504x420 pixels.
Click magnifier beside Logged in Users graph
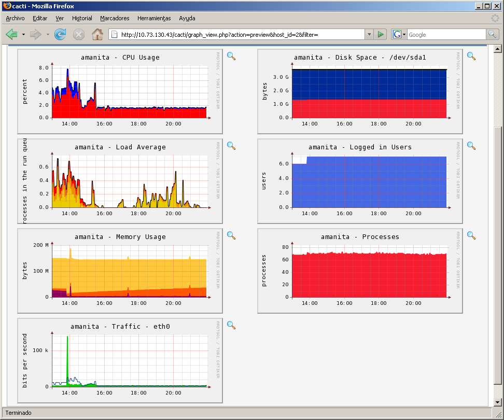(471, 146)
